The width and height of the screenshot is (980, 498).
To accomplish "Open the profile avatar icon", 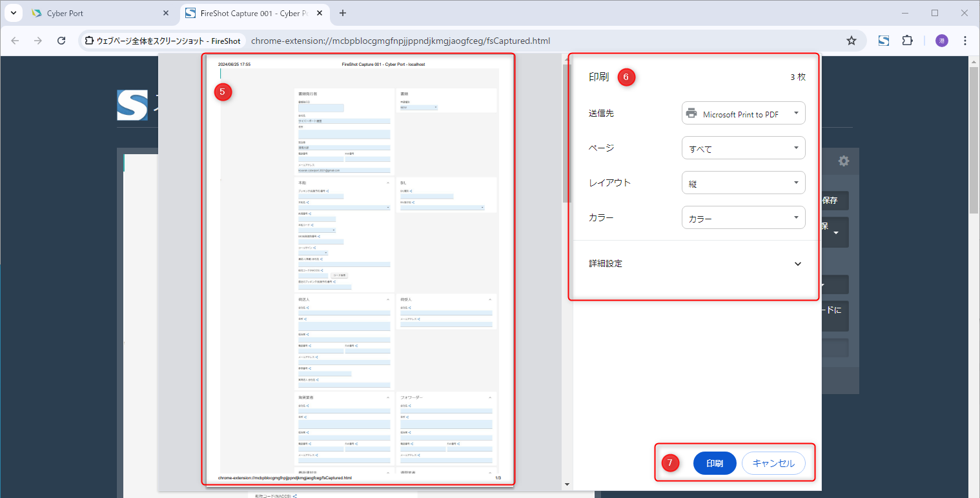I will point(942,41).
